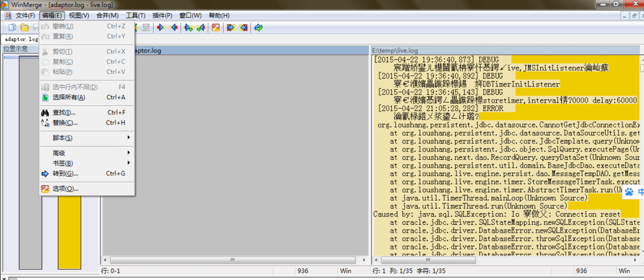Screen dimensions: 644x280
Task: Expand the 脚本(S) submenu
Action: click(x=87, y=138)
